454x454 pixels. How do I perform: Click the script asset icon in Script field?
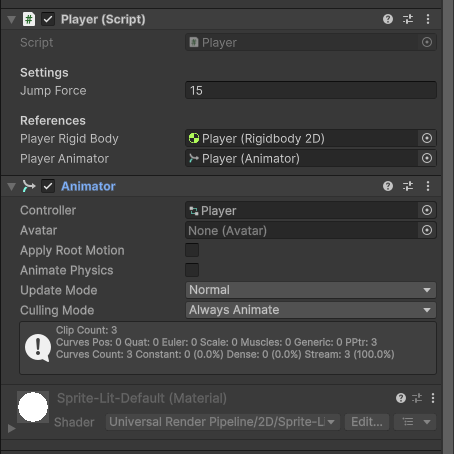click(194, 42)
